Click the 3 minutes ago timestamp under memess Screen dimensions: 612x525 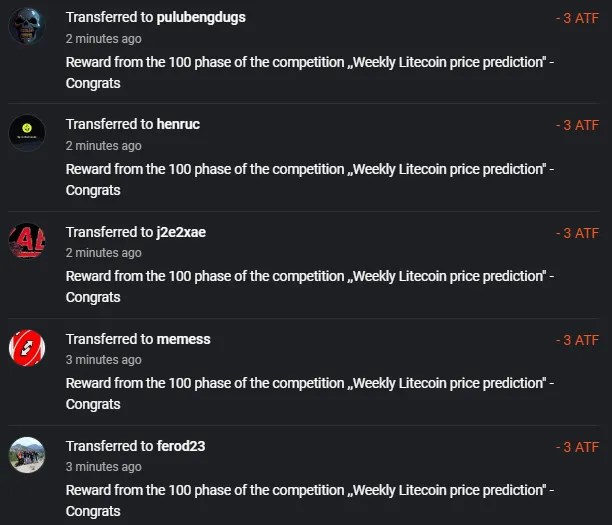[103, 360]
